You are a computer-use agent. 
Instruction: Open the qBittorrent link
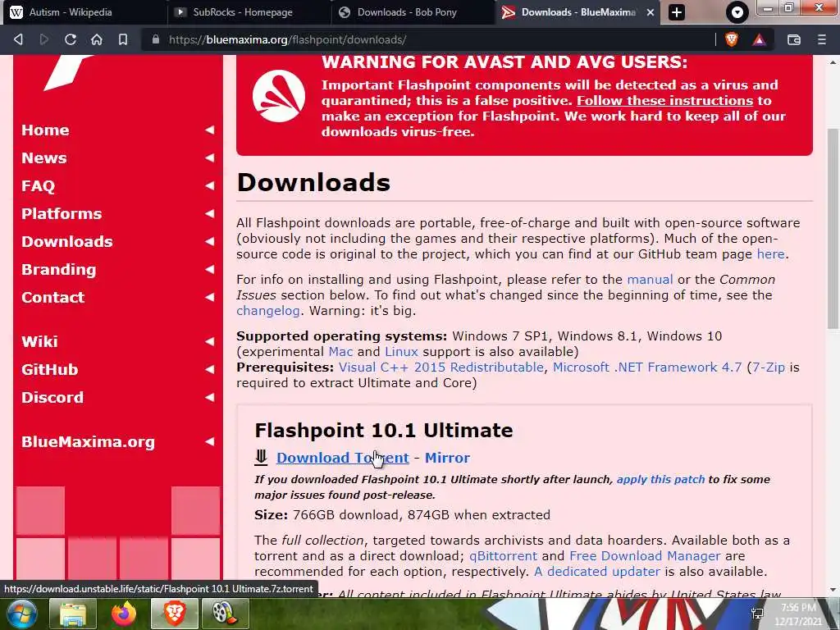pos(503,556)
